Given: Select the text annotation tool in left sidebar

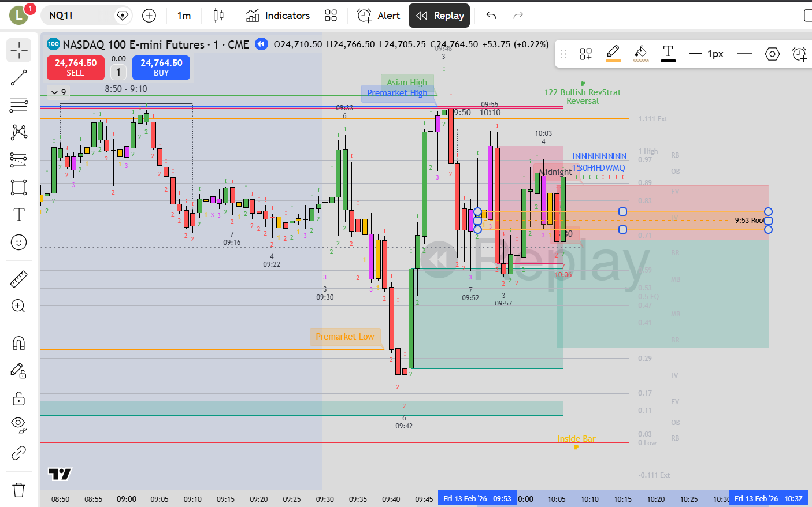Looking at the screenshot, I should pyautogui.click(x=18, y=215).
